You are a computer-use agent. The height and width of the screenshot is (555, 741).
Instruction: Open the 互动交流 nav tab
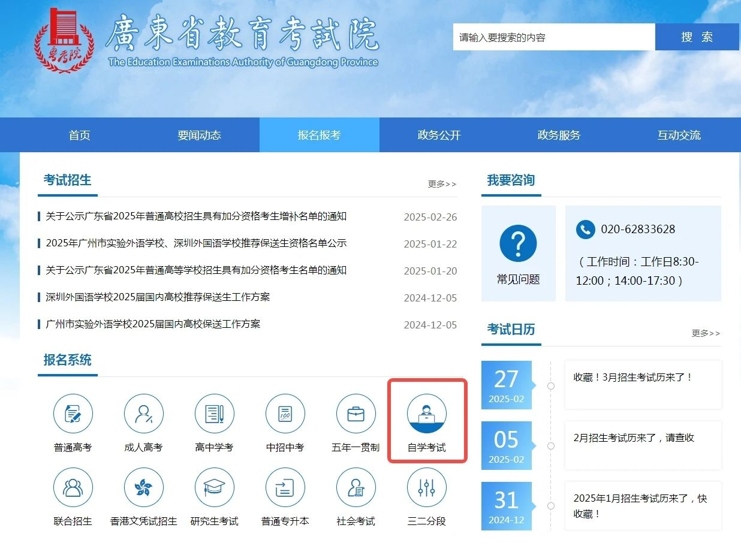click(679, 135)
